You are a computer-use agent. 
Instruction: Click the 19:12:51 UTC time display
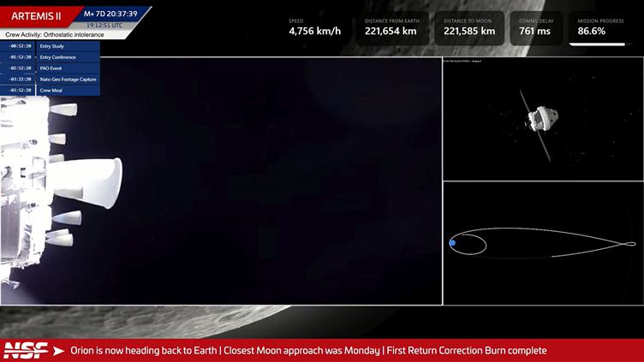click(x=104, y=25)
